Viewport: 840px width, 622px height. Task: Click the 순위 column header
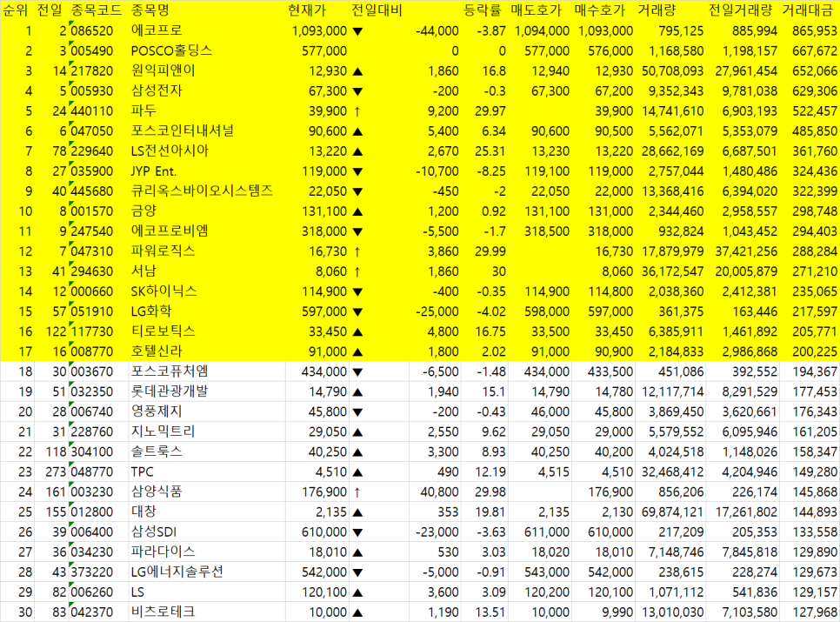(x=15, y=10)
